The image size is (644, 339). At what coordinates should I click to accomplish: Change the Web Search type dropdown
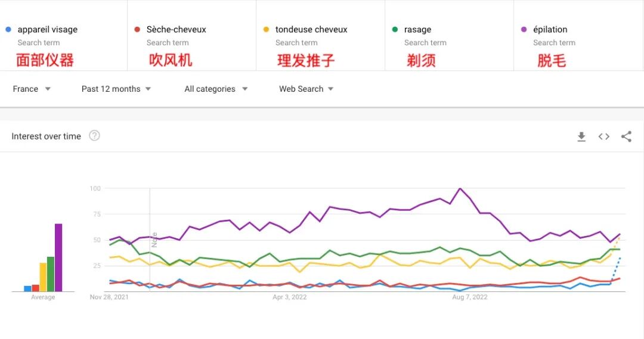tap(306, 89)
